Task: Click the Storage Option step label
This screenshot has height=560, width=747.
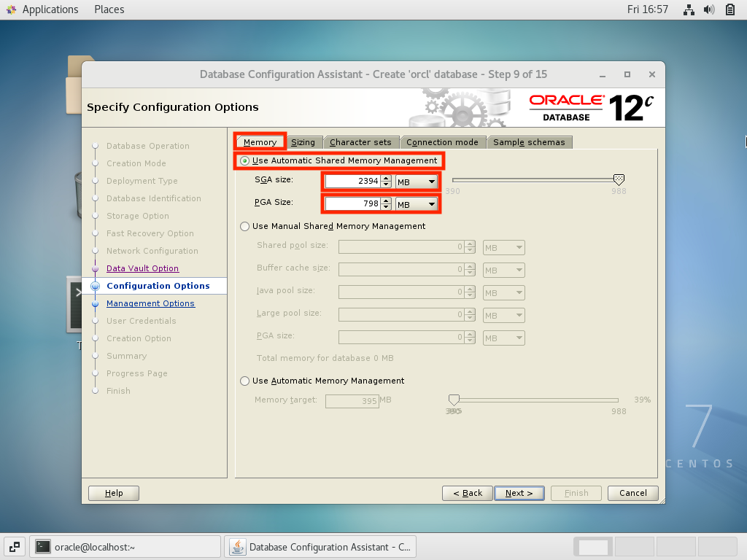Action: 138,216
